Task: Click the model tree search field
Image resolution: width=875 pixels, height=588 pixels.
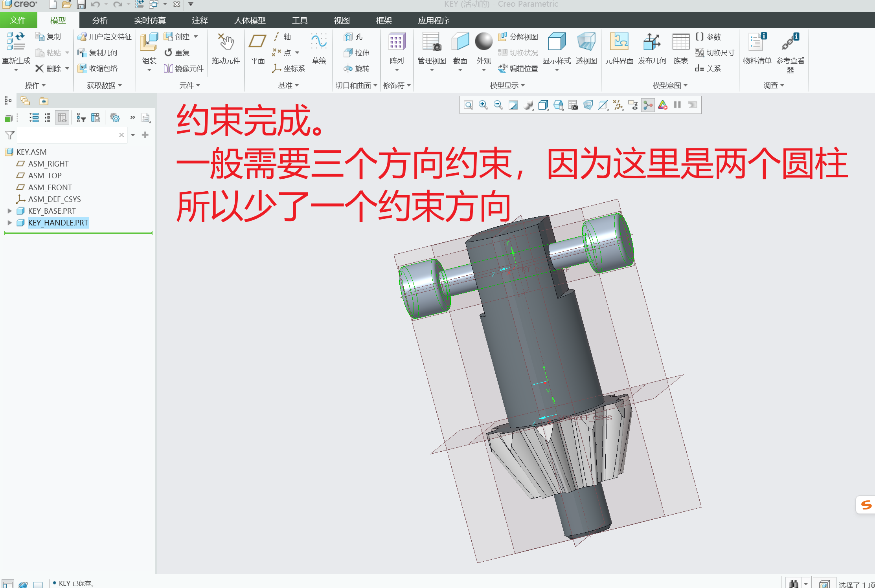Action: [71, 135]
